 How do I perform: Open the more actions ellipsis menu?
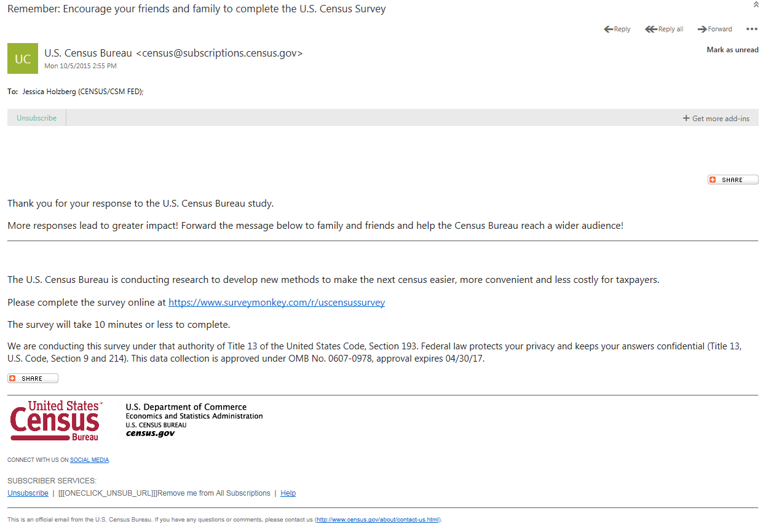click(x=751, y=29)
